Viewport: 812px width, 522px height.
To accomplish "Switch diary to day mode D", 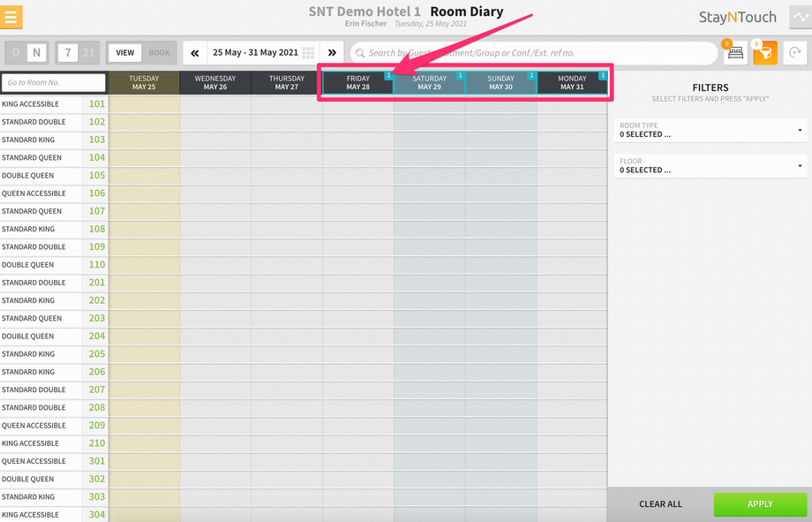I will click(x=16, y=53).
